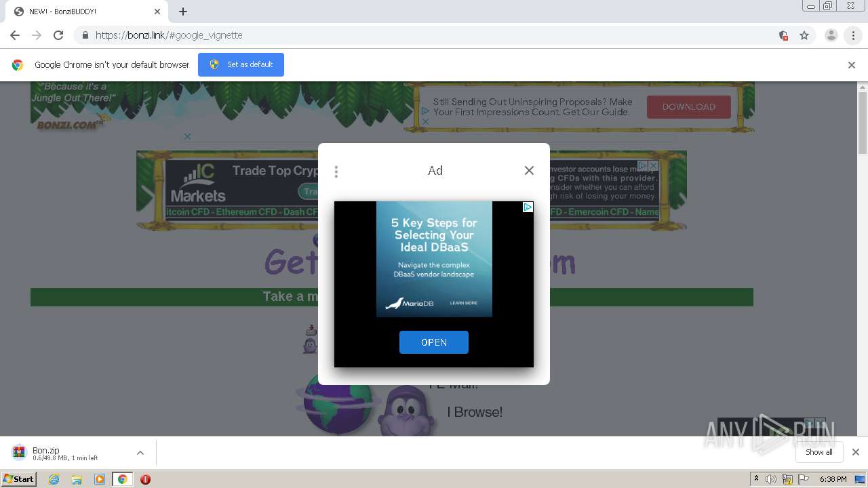Click the blocked content shield icon in address bar

tap(784, 35)
